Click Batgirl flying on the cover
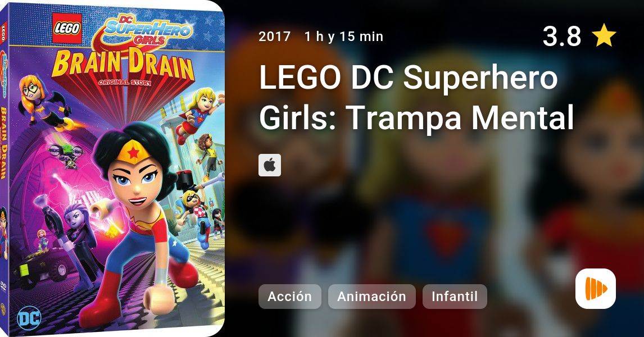This screenshot has width=644, height=337. click(x=42, y=102)
